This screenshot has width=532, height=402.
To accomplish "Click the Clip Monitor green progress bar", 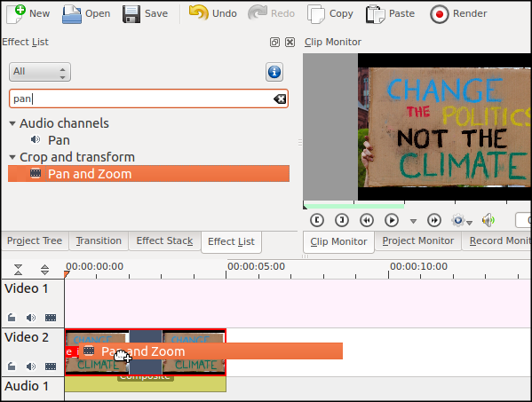I will 354,206.
